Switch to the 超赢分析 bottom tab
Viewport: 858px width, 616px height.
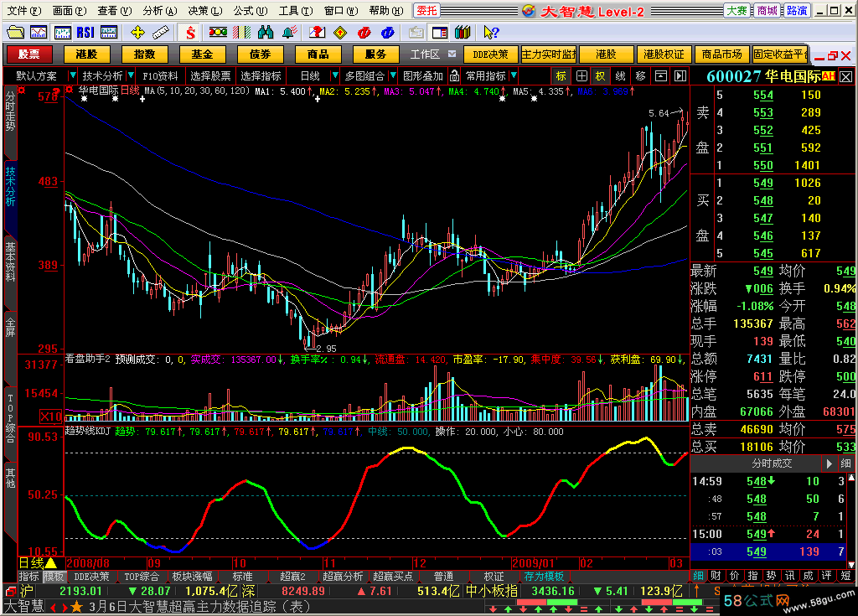point(343,577)
